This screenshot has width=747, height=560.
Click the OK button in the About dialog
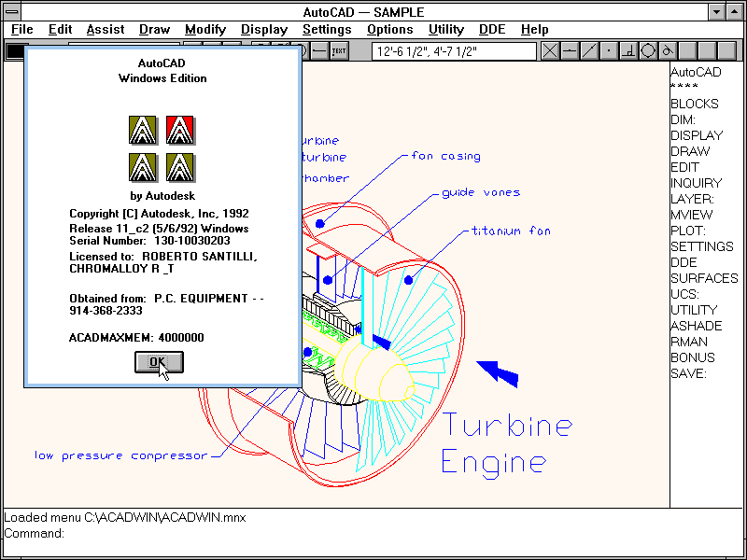coord(159,362)
